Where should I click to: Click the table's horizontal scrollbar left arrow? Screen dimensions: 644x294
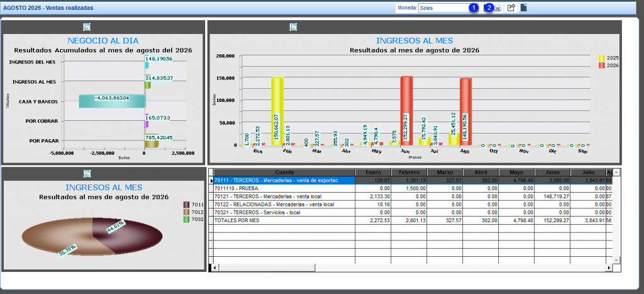tap(216, 268)
